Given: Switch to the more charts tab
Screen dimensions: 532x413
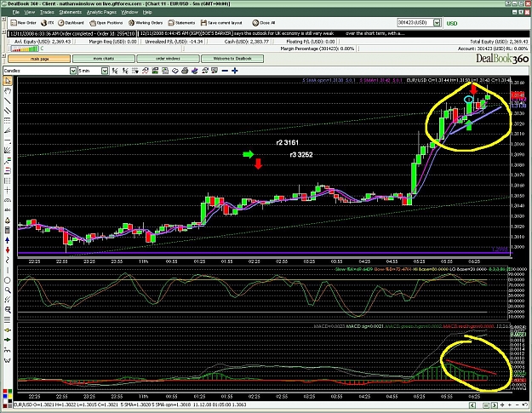Looking at the screenshot, I should [x=104, y=59].
